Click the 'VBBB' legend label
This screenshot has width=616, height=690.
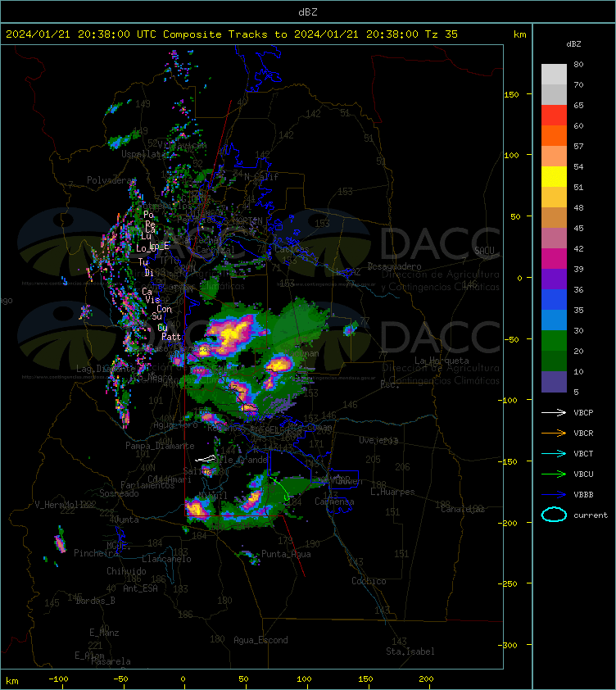tap(583, 495)
